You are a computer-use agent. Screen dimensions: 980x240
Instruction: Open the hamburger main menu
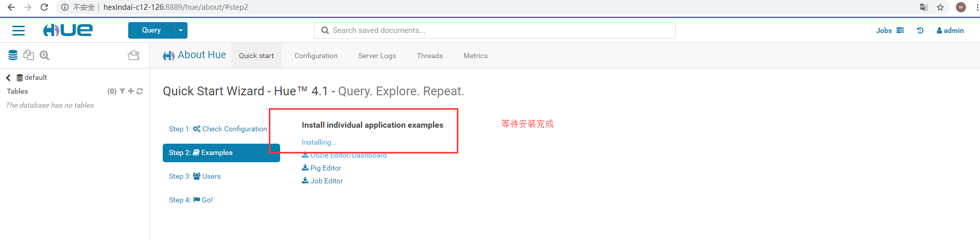click(19, 30)
